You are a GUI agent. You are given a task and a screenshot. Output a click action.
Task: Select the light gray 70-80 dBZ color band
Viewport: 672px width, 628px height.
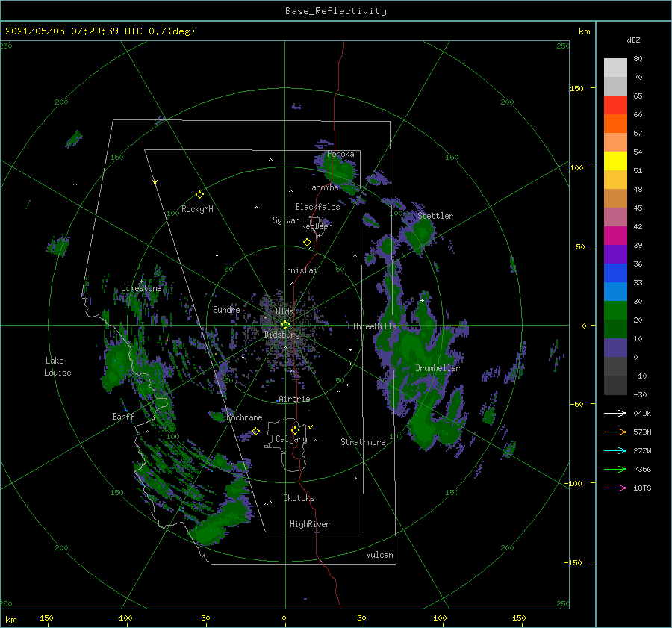pyautogui.click(x=615, y=68)
